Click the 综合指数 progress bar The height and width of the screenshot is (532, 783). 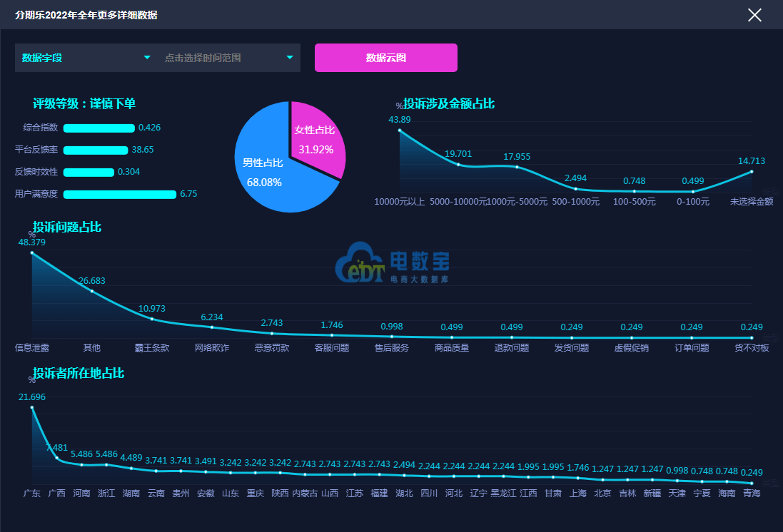point(98,128)
